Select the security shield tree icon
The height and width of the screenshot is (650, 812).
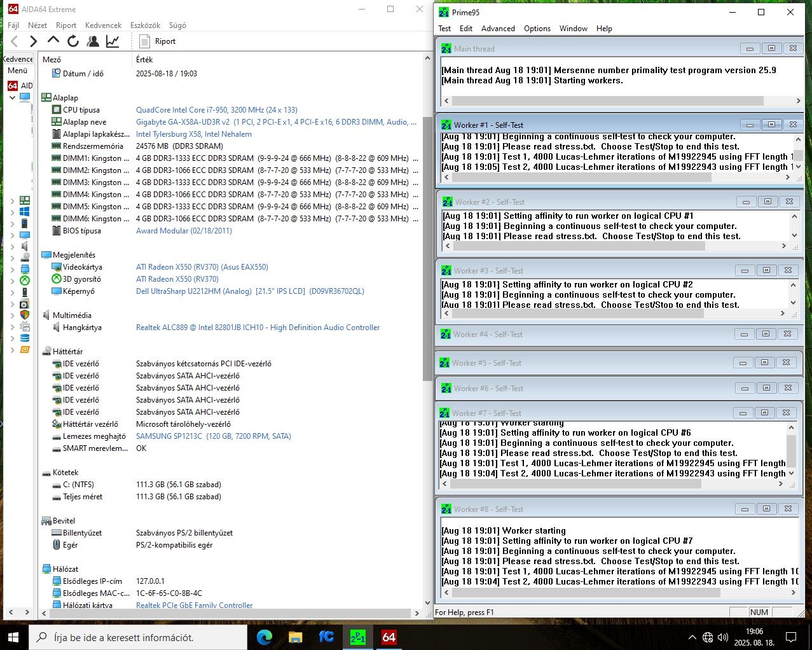[25, 315]
